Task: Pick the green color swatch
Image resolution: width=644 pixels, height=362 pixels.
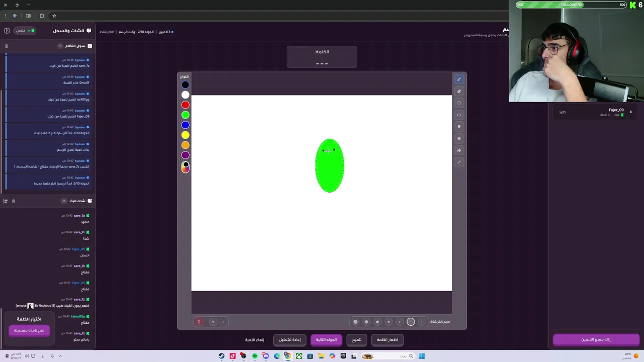Action: tap(185, 115)
